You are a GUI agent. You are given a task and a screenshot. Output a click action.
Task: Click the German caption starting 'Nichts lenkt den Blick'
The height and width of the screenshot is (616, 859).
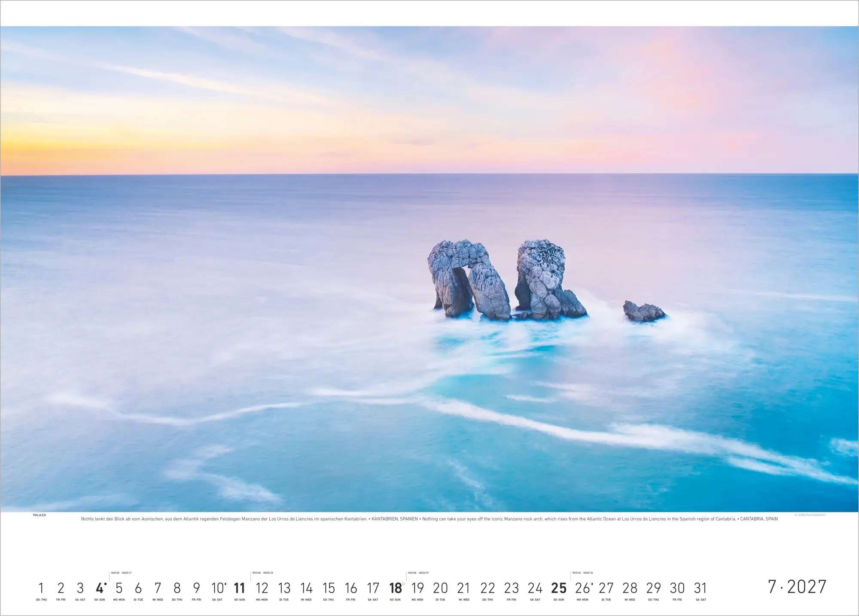click(x=224, y=519)
